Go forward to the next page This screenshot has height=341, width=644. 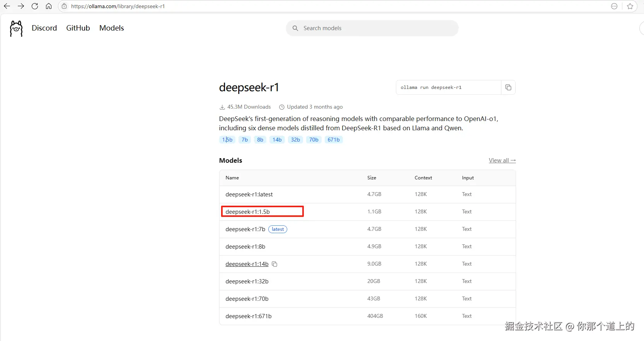21,6
